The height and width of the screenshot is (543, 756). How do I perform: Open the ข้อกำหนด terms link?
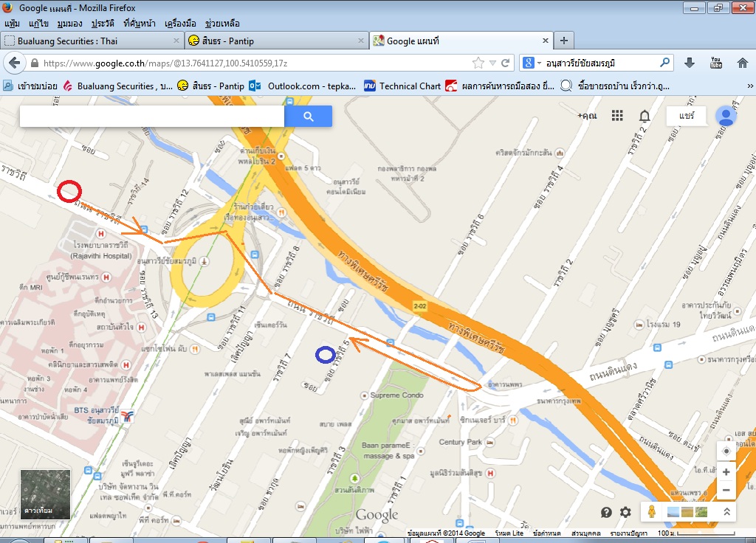(547, 533)
